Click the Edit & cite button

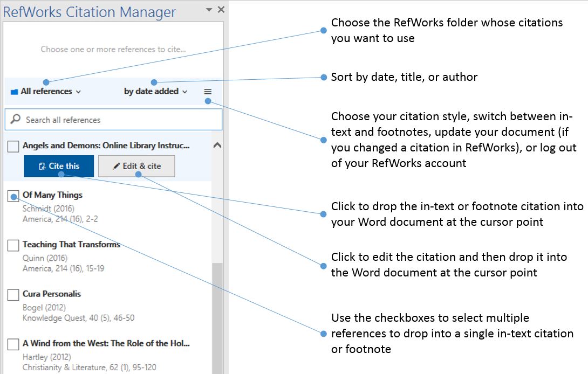click(136, 166)
